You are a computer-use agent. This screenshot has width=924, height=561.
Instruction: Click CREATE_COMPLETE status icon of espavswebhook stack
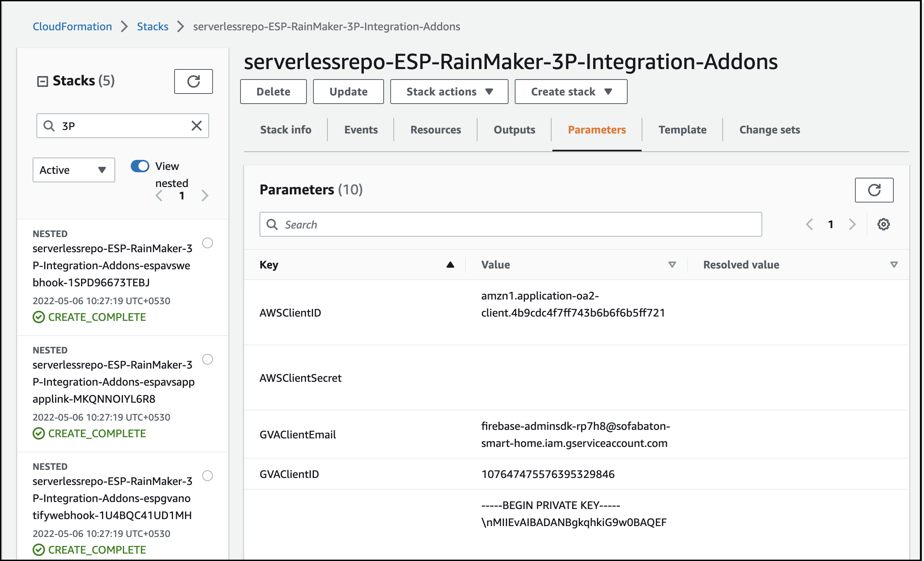click(x=39, y=317)
